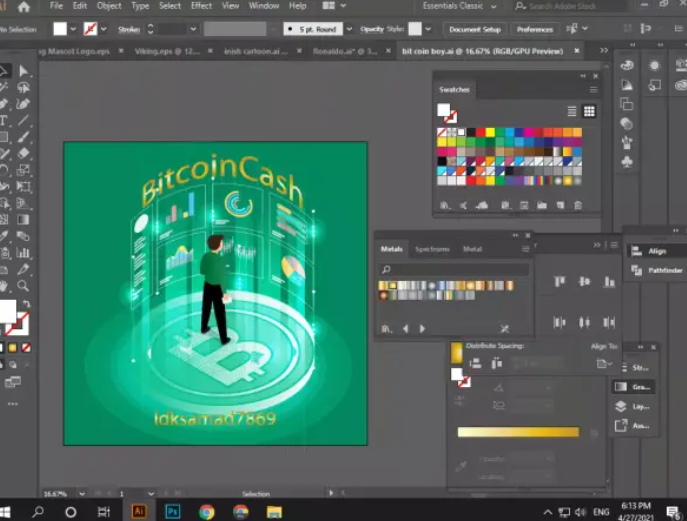Click Horizontal Distribute Center icon
The height and width of the screenshot is (521, 687).
click(x=584, y=323)
